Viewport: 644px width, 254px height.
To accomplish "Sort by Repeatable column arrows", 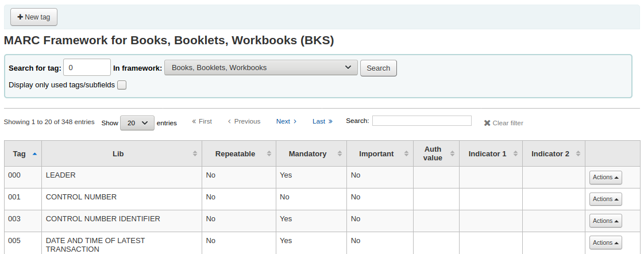I will (268, 154).
